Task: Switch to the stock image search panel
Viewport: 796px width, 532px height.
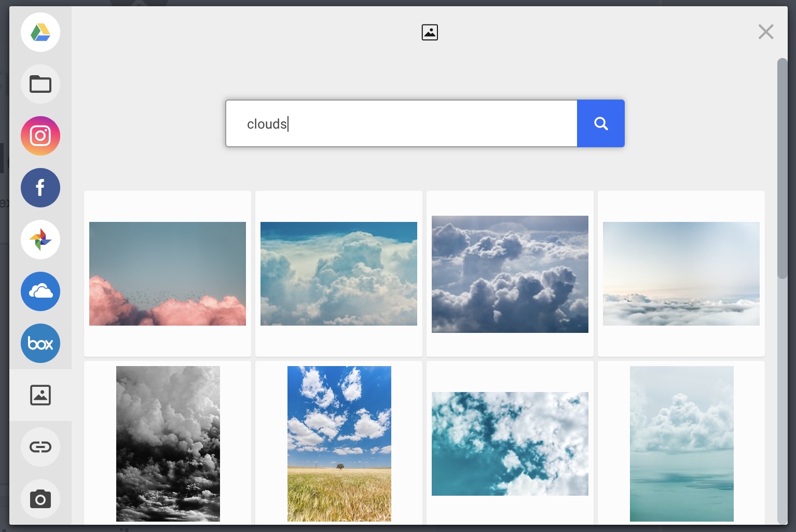Action: 40,395
